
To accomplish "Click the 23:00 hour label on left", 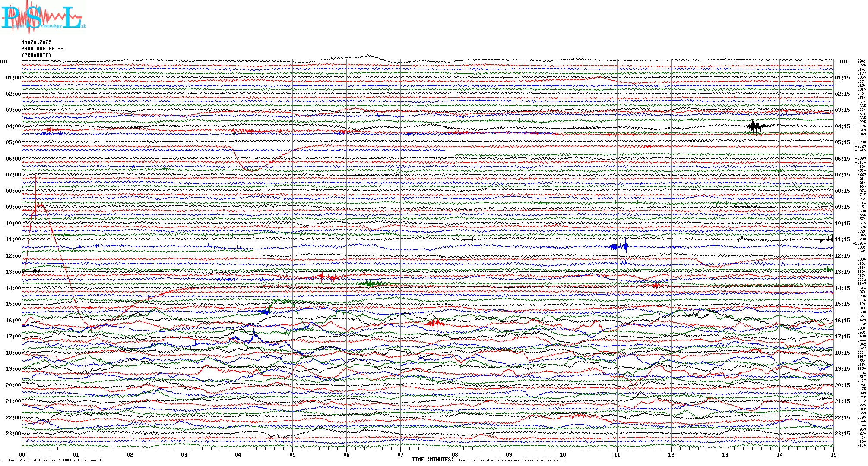I will pyautogui.click(x=13, y=434).
